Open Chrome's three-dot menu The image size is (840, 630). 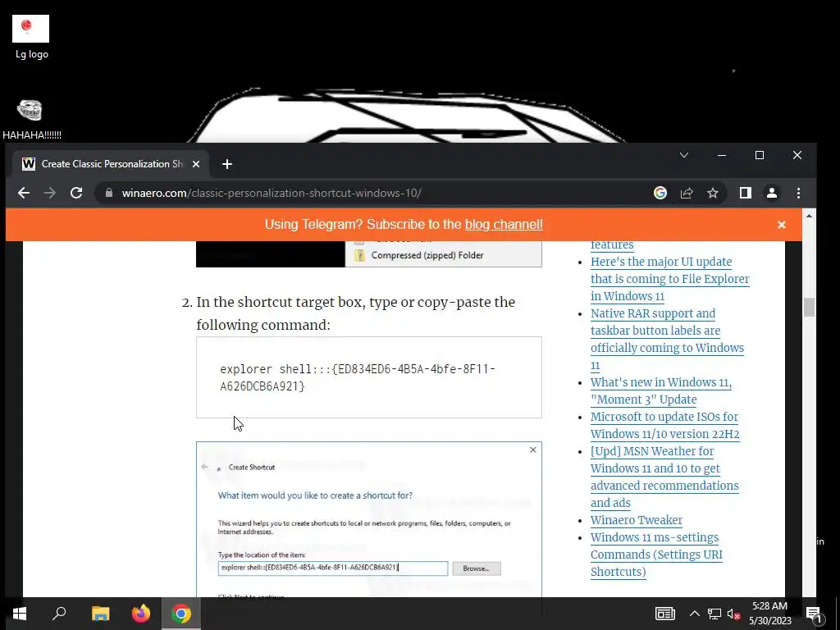(x=798, y=193)
